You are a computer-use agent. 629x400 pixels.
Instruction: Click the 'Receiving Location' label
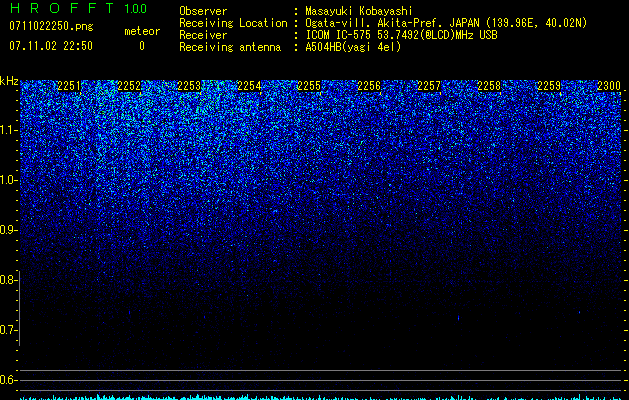233,23
